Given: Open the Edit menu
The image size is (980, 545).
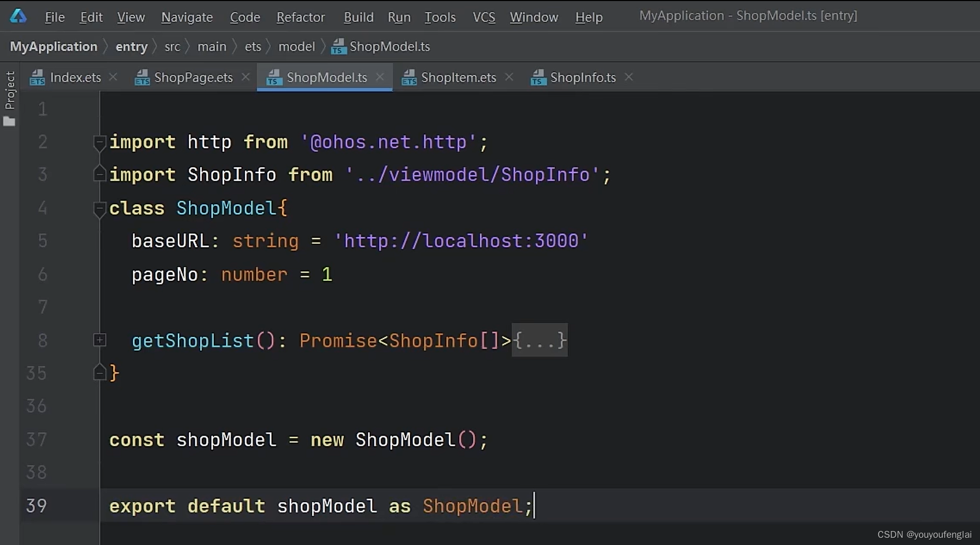Looking at the screenshot, I should click(91, 17).
